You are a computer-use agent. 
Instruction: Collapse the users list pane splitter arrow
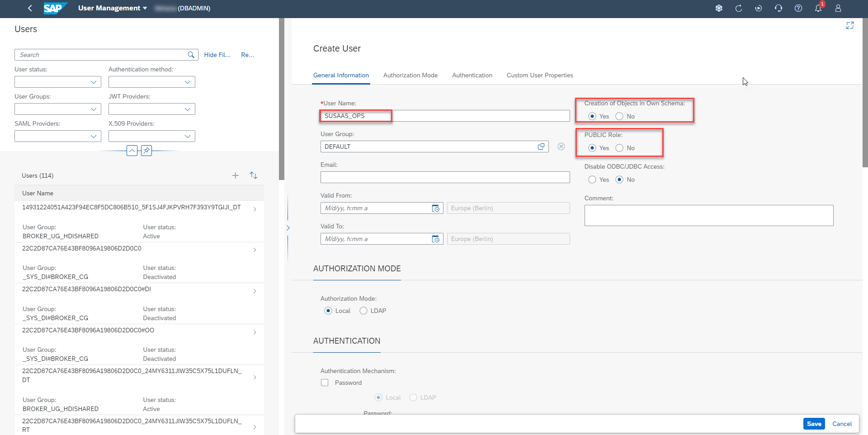pos(288,228)
